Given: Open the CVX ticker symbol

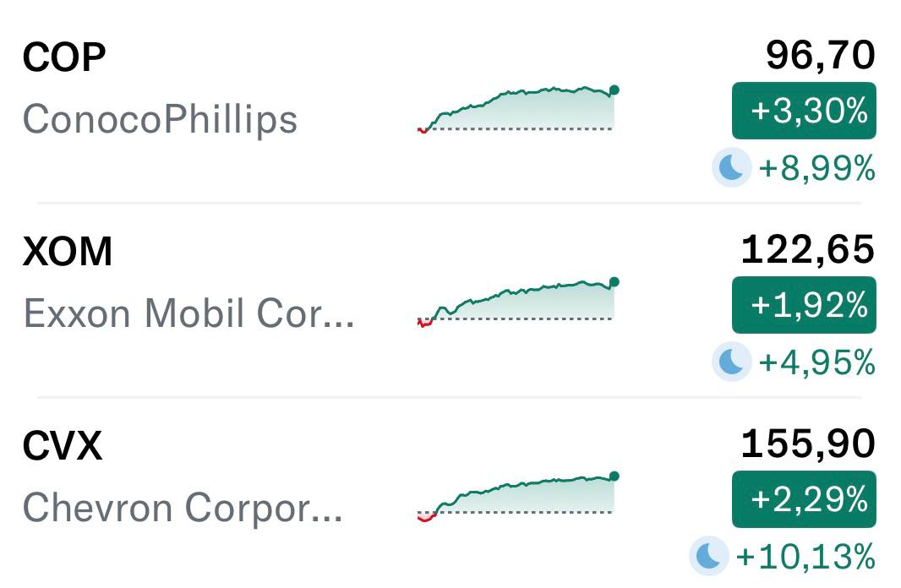Looking at the screenshot, I should (63, 446).
